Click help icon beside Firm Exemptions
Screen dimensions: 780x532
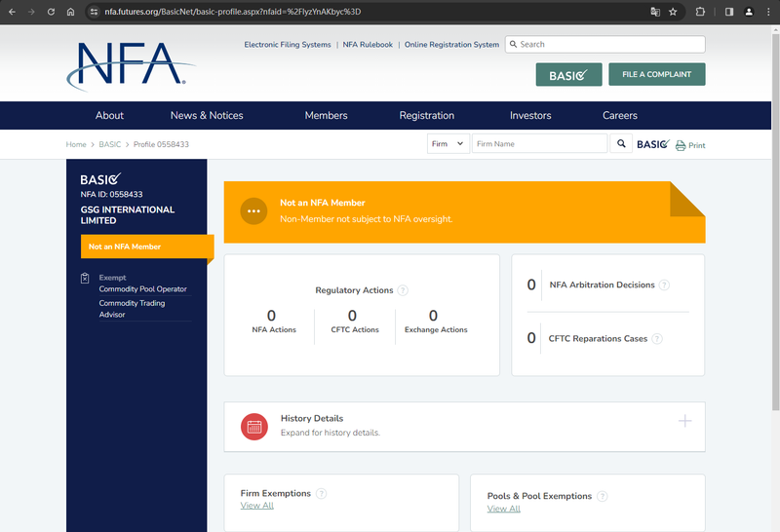322,494
